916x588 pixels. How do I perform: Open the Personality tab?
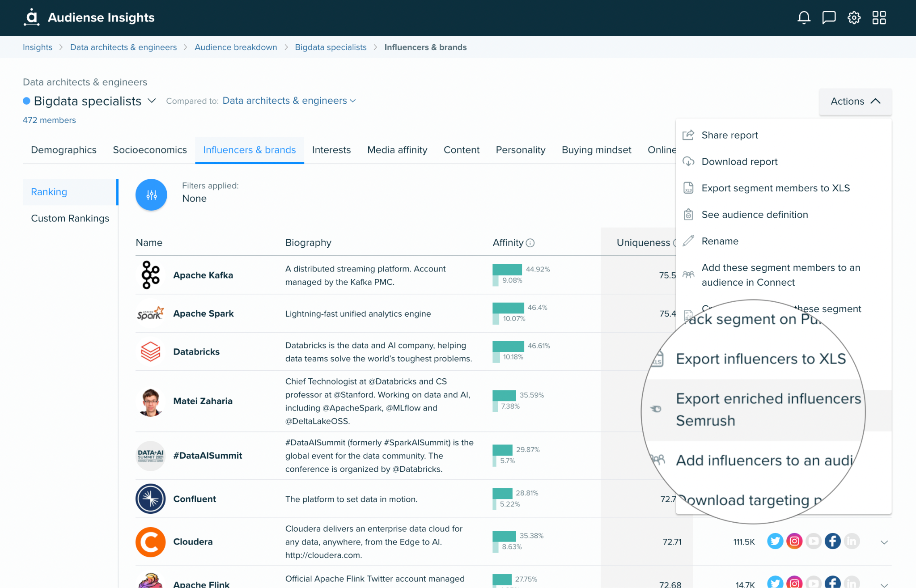pos(521,150)
